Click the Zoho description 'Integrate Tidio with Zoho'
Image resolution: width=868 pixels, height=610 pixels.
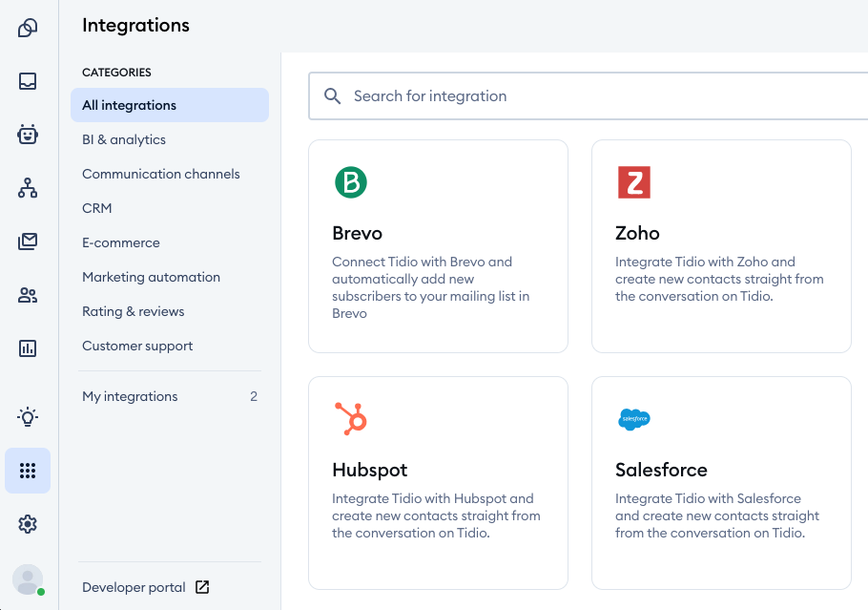point(691,262)
